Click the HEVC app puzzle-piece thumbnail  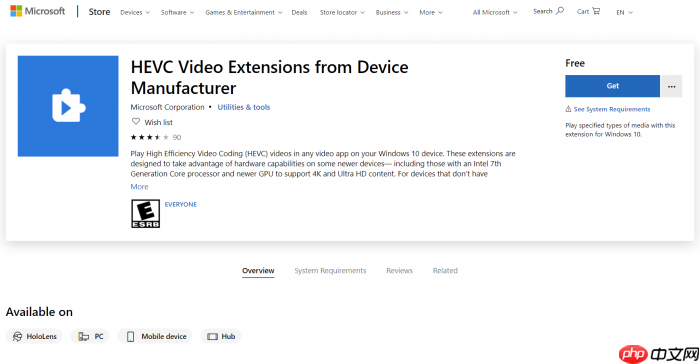68,106
